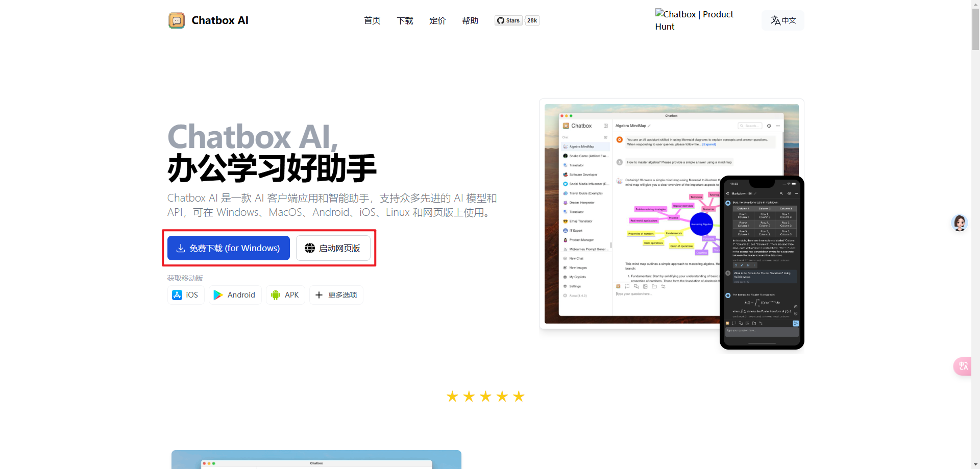Image resolution: width=980 pixels, height=469 pixels.
Task: Click the assistant avatar floating icon
Action: tap(960, 223)
